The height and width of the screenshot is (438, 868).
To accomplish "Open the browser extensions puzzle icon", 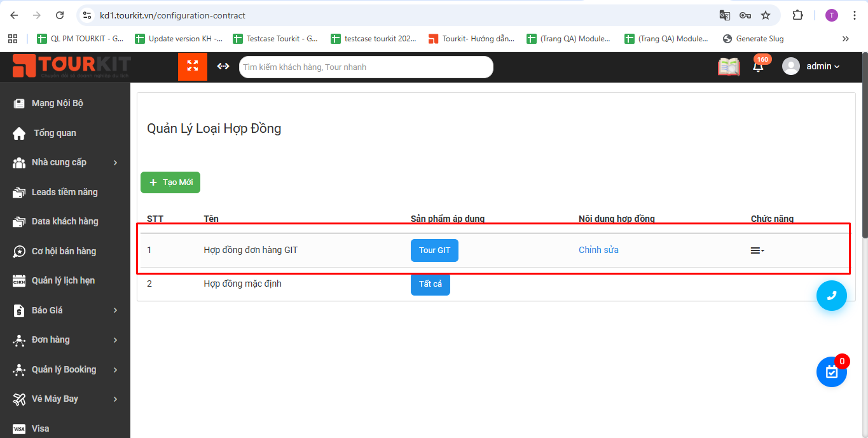I will 797,15.
